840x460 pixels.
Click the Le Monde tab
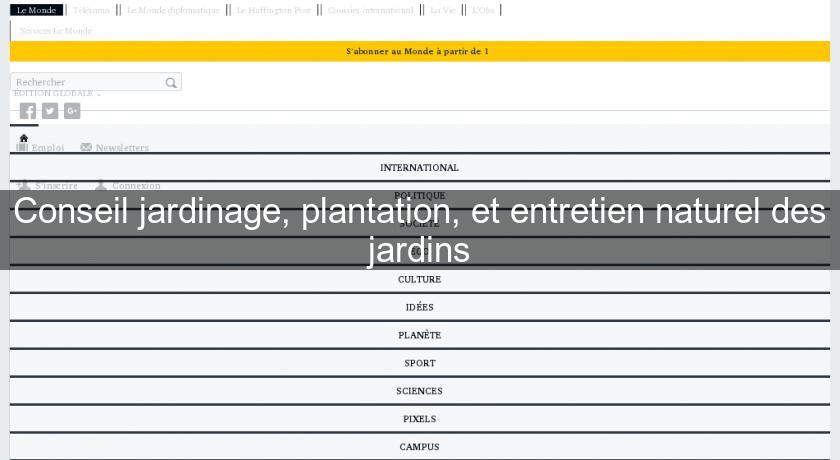[x=36, y=10]
